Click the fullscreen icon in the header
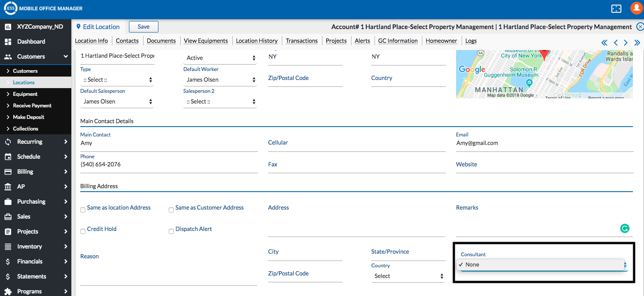Viewport: 644px width, 296px height. [x=616, y=9]
